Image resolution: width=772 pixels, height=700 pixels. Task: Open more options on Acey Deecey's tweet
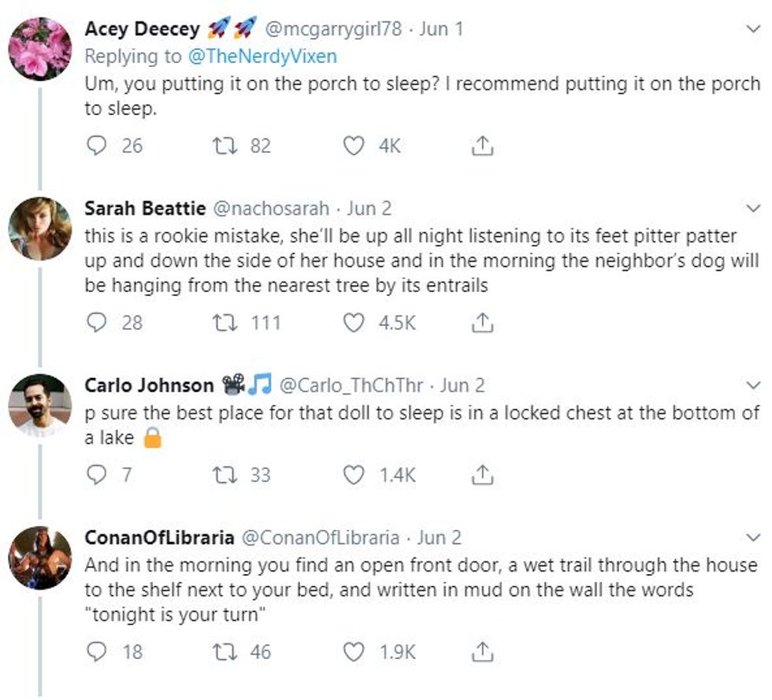click(752, 30)
